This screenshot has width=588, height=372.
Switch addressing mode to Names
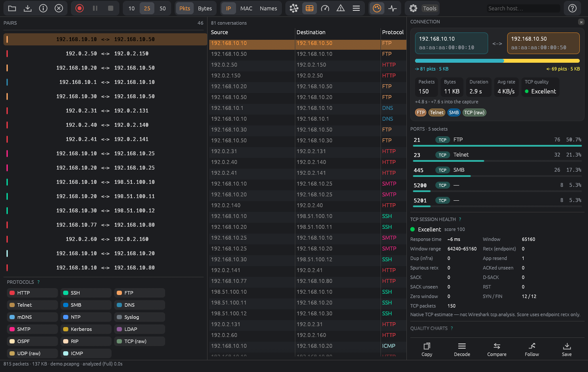[x=268, y=8]
